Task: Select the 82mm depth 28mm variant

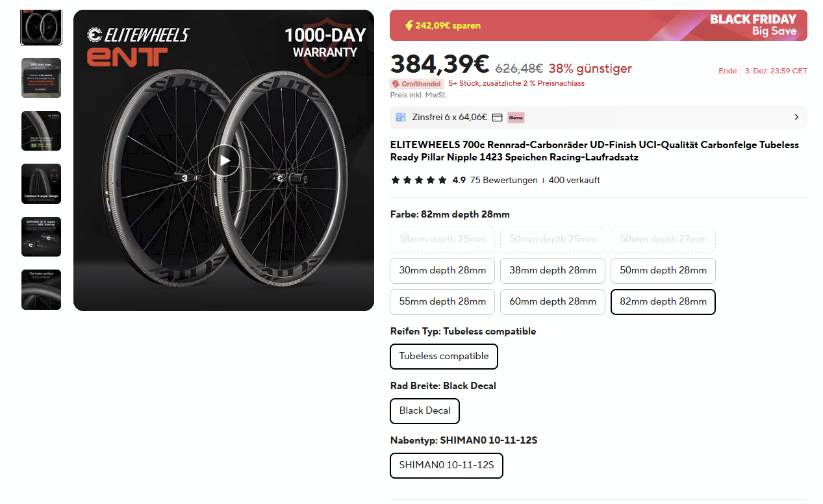Action: click(x=663, y=302)
